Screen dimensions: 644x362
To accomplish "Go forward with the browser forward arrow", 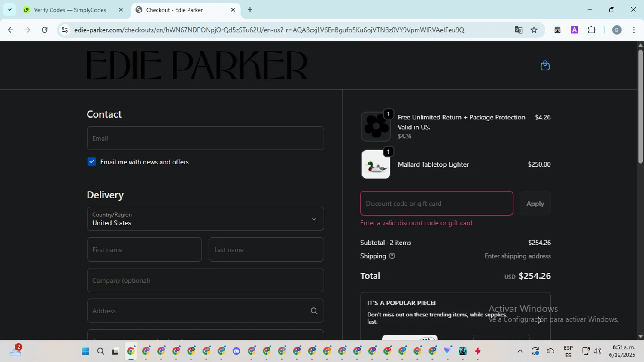I will coord(27,30).
